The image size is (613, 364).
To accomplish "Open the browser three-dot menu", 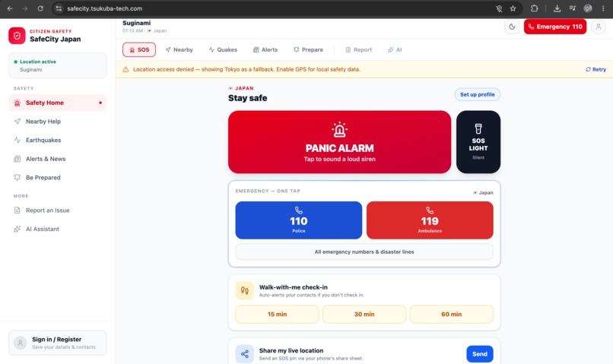I will 603,8.
